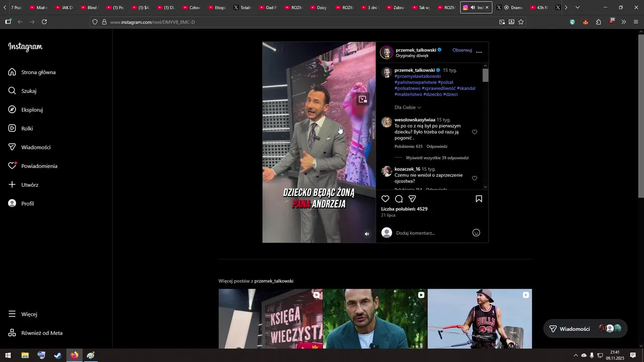Save the reel with bookmark icon

479,199
